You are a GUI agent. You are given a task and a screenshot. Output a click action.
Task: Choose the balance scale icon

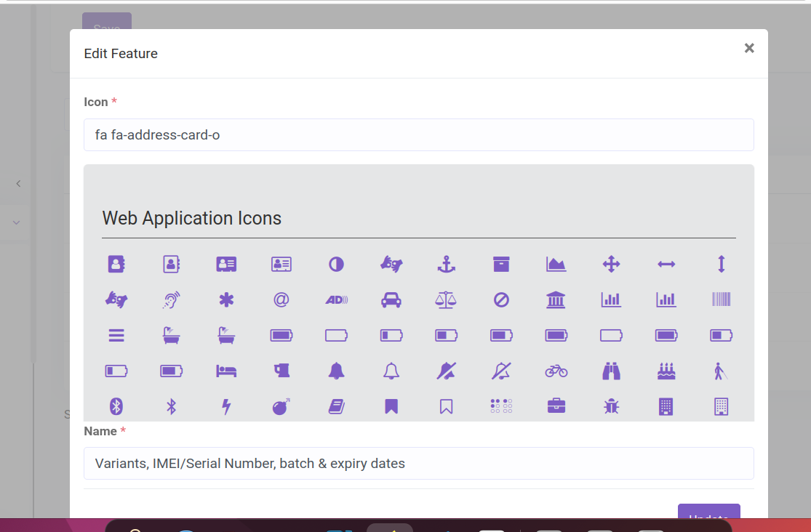[446, 299]
